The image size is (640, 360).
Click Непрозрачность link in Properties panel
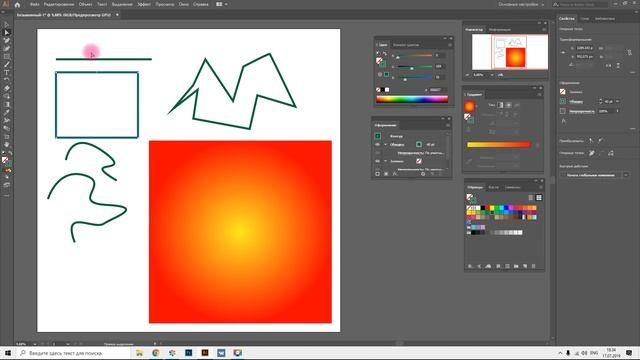[x=581, y=111]
